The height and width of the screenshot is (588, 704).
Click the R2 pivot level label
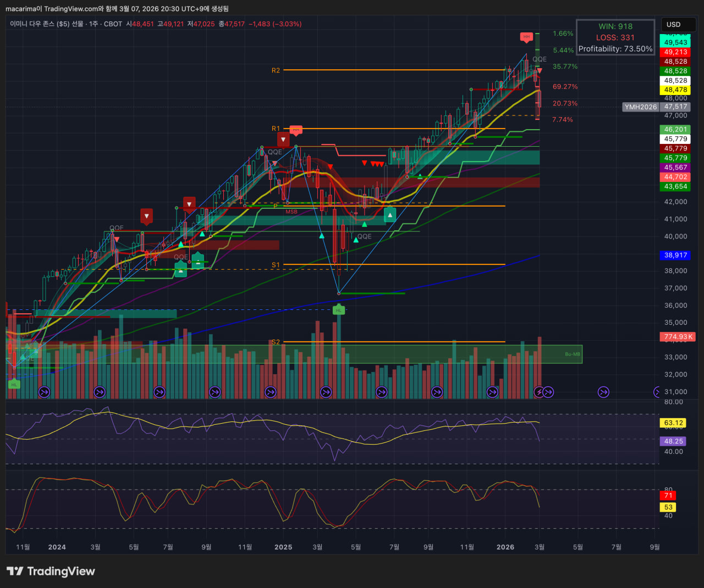pos(276,70)
